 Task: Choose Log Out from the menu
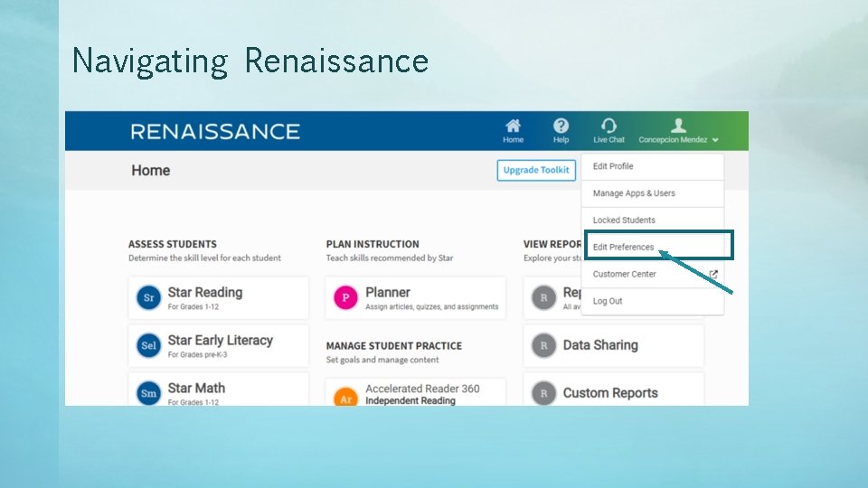(x=653, y=301)
